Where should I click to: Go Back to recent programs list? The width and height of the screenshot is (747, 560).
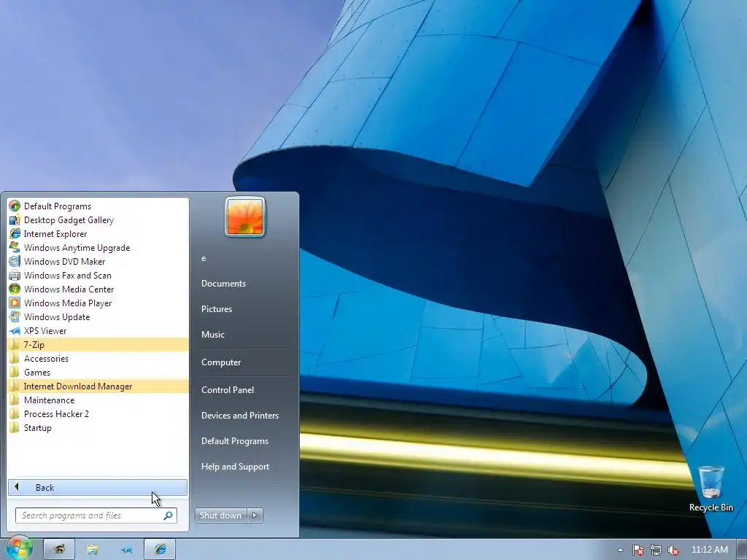pyautogui.click(x=98, y=487)
